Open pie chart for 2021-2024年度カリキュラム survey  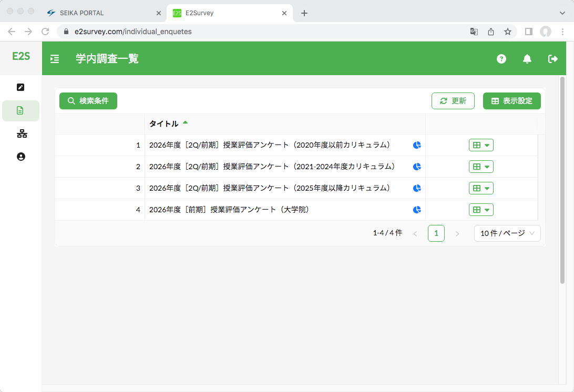tap(417, 167)
